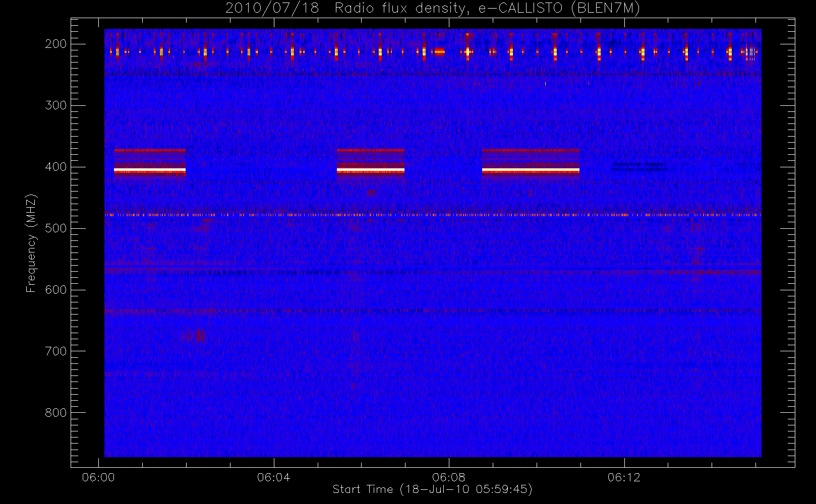Click the 06:12 time tick label

point(624,477)
